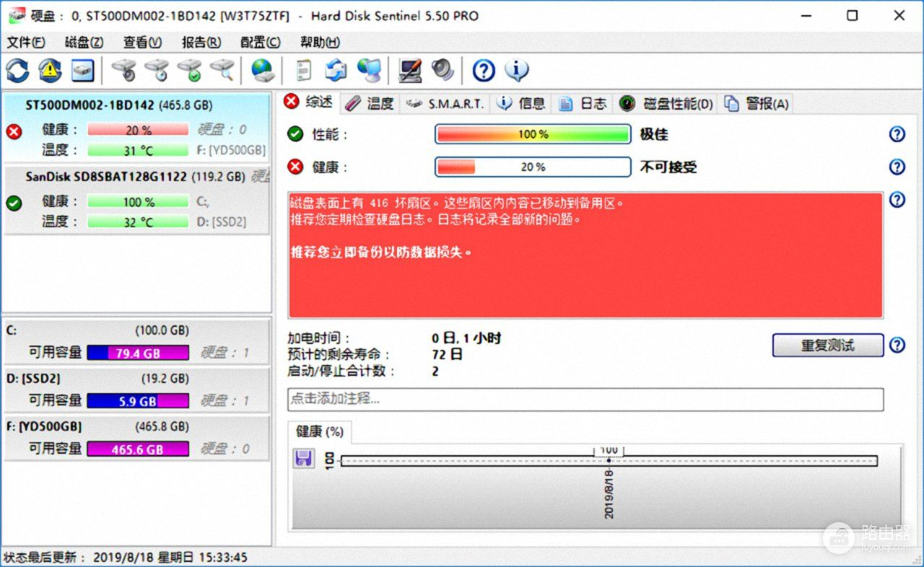Click the 32 °C temperature bar
Screen dimensions: 924x567
(x=138, y=222)
